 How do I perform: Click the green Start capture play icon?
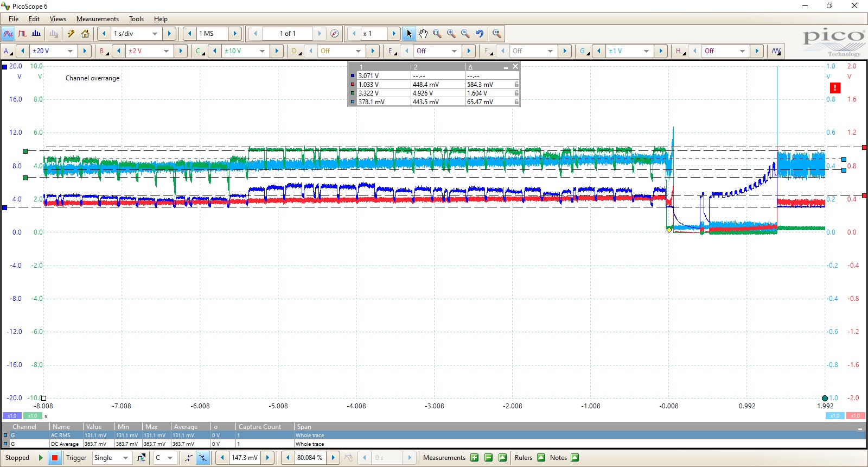41,458
